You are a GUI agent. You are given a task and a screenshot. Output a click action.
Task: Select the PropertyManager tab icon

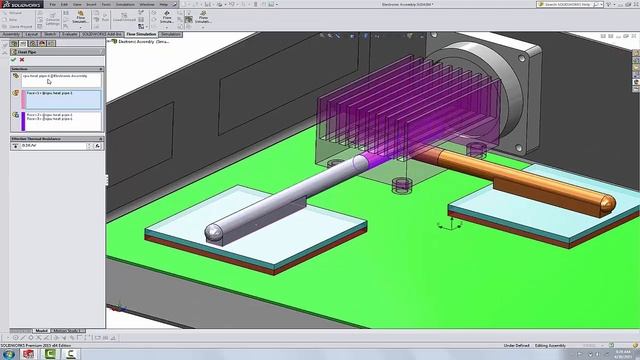(x=23, y=43)
